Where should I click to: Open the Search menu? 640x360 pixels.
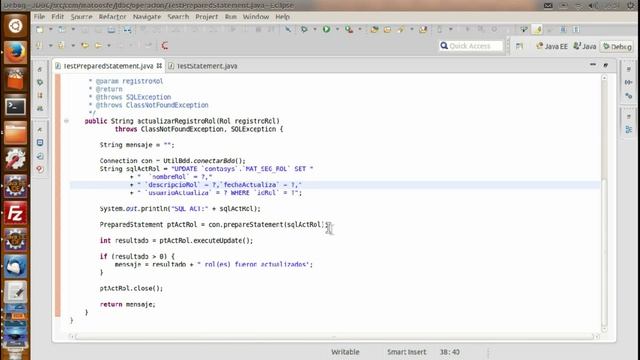[x=178, y=17]
